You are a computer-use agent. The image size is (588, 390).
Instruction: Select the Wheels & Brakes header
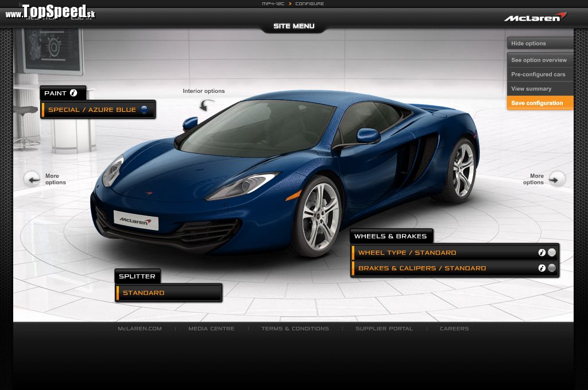click(391, 236)
